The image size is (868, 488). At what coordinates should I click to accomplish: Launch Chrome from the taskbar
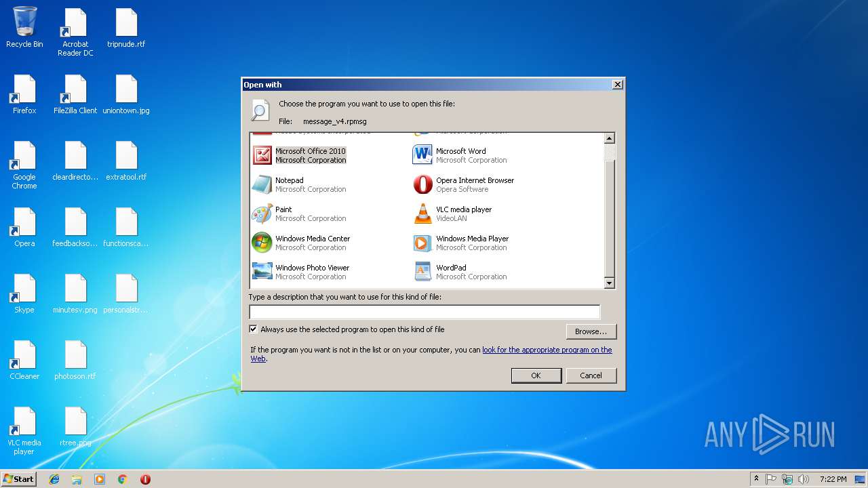point(123,479)
